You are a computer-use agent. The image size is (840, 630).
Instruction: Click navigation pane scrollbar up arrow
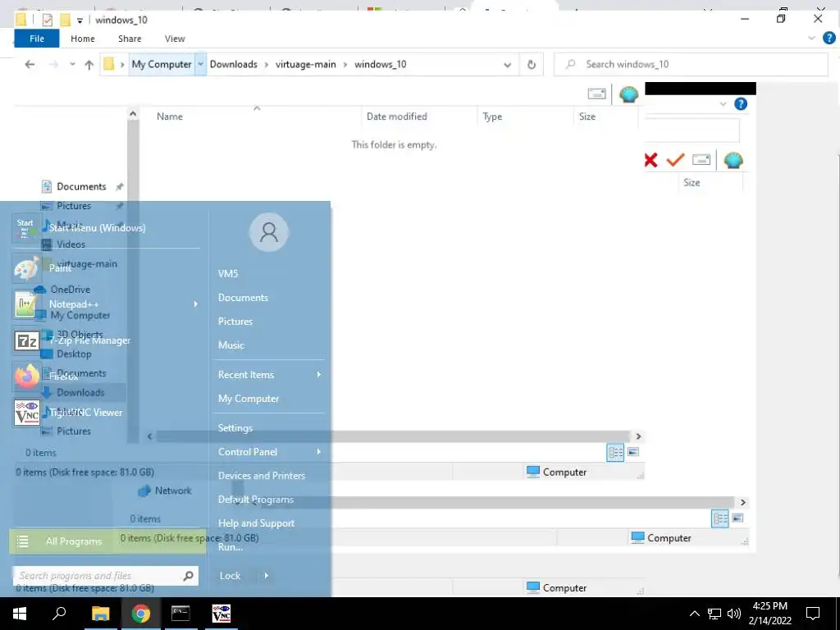(133, 113)
